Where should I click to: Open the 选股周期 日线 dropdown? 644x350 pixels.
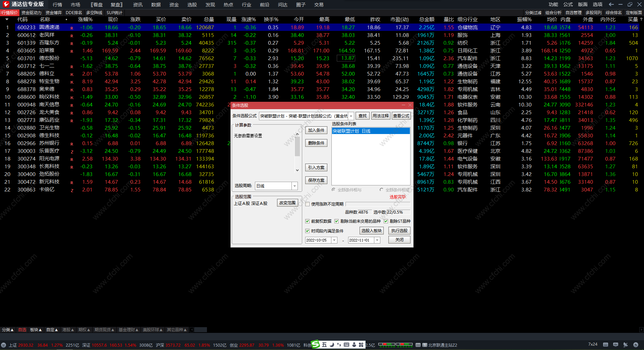tap(294, 186)
